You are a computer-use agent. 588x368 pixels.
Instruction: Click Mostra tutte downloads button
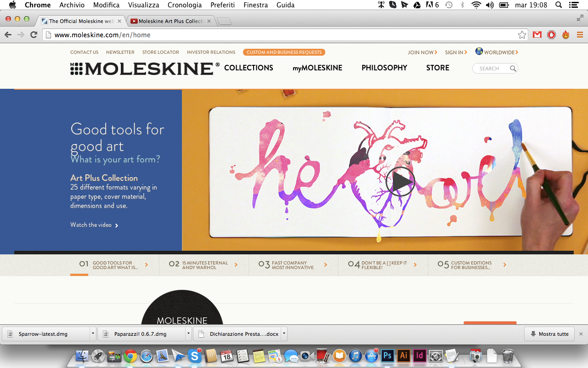[549, 334]
